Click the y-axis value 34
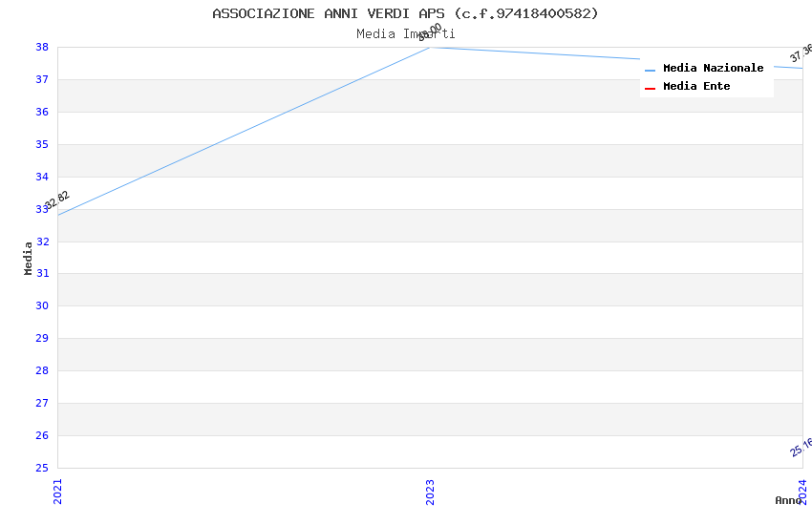812x525 pixels. click(42, 177)
